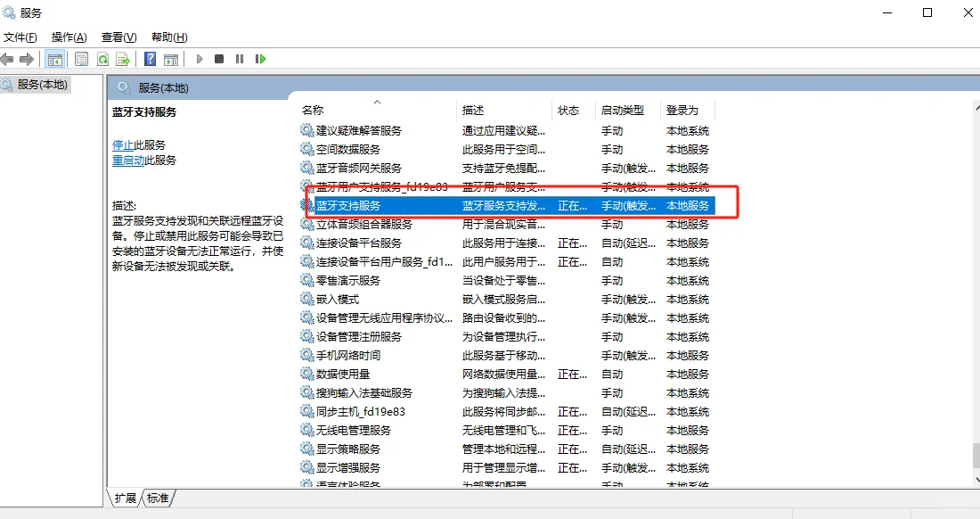This screenshot has width=980, height=519.
Task: Open the 帮助(H) menu
Action: pyautogui.click(x=169, y=37)
